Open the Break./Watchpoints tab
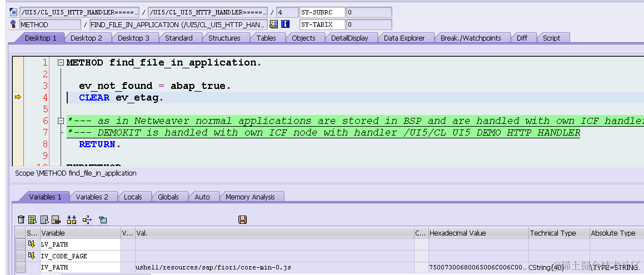Viewport: 644px width, 275px height. click(471, 38)
